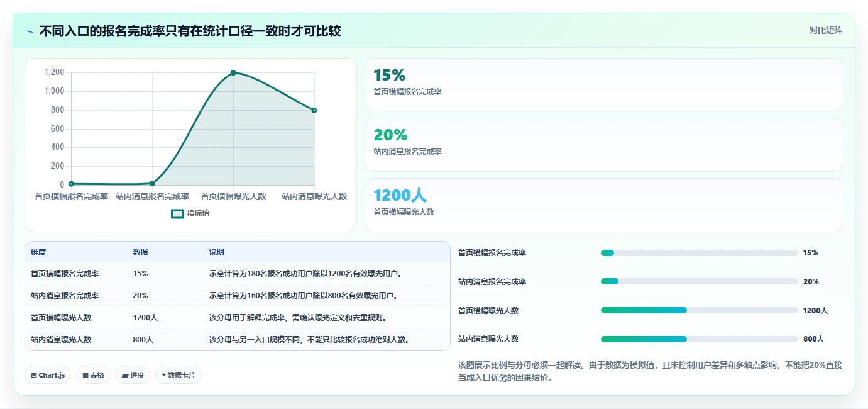Select the 进度 tag chip

pyautogui.click(x=133, y=375)
